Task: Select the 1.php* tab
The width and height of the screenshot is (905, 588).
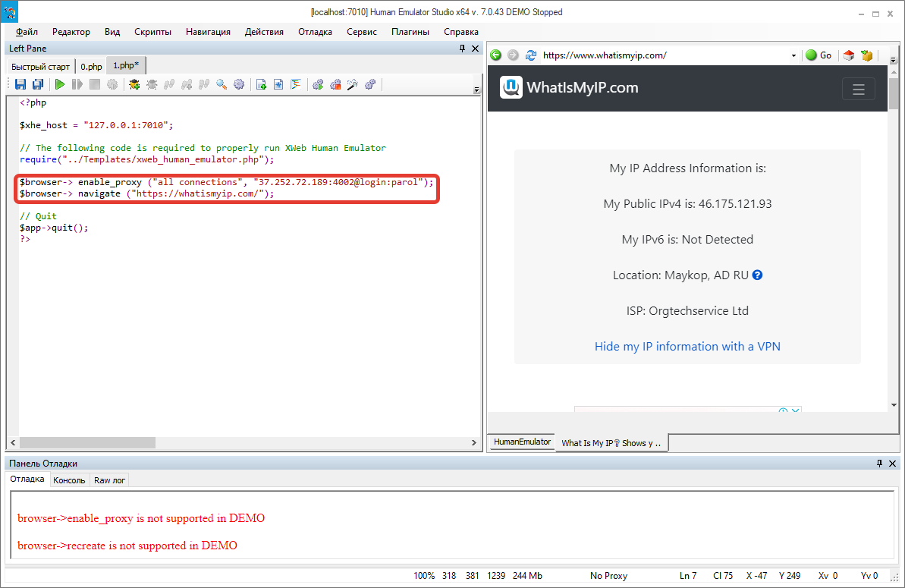Action: click(x=126, y=65)
